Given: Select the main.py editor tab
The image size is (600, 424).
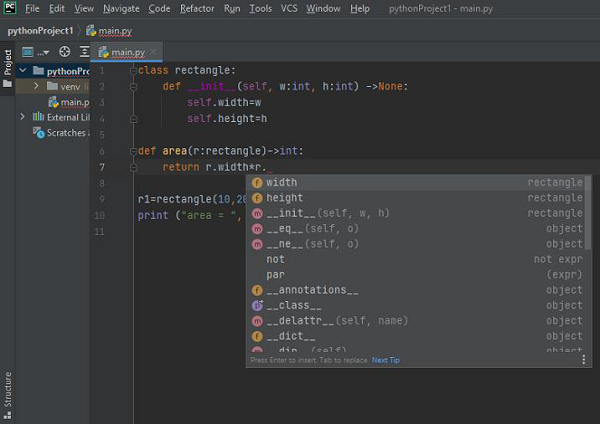Looking at the screenshot, I should (127, 52).
